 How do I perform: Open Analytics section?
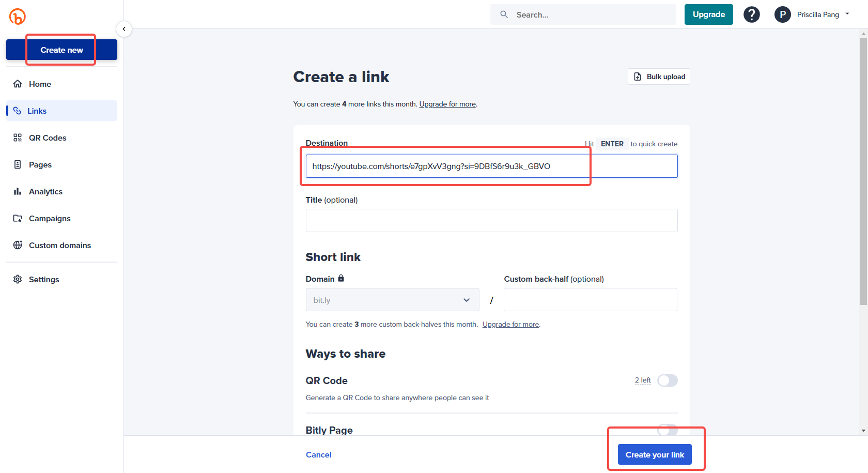[x=61, y=191]
